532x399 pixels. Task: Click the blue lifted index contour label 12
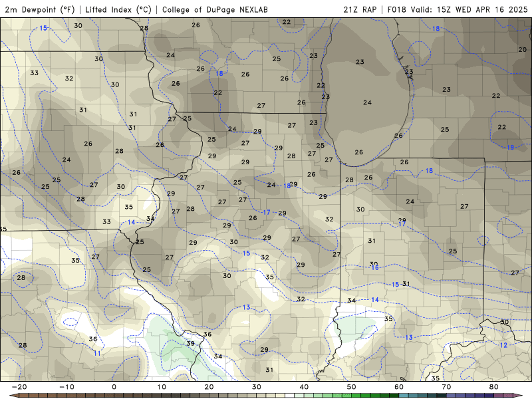504,345
